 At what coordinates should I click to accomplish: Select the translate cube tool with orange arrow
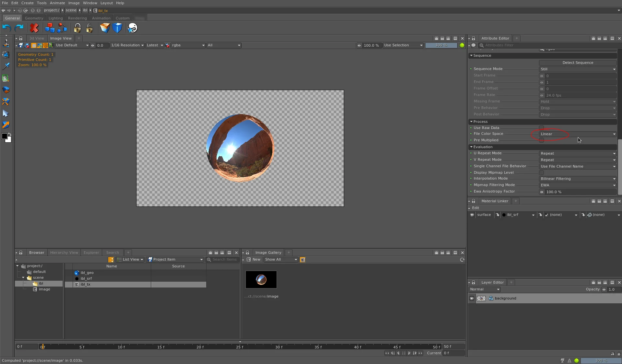coord(6,125)
